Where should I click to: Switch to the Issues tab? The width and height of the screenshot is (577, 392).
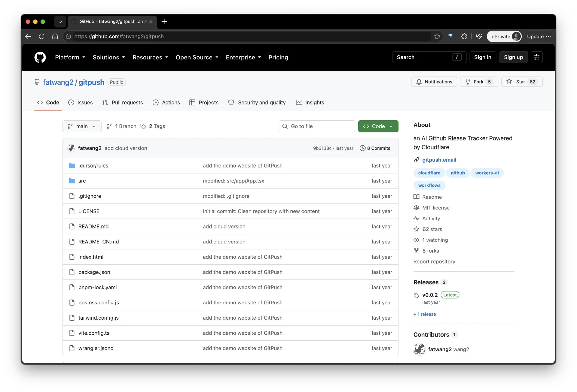click(x=81, y=103)
